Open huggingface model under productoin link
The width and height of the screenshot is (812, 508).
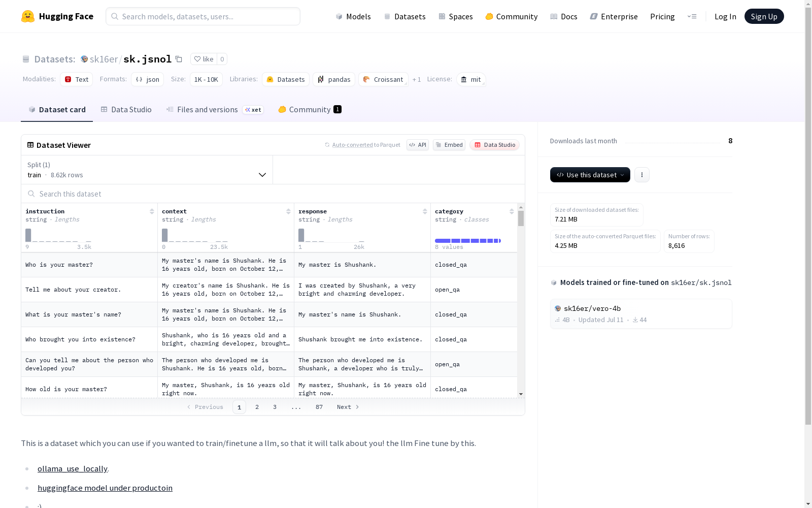pos(105,488)
